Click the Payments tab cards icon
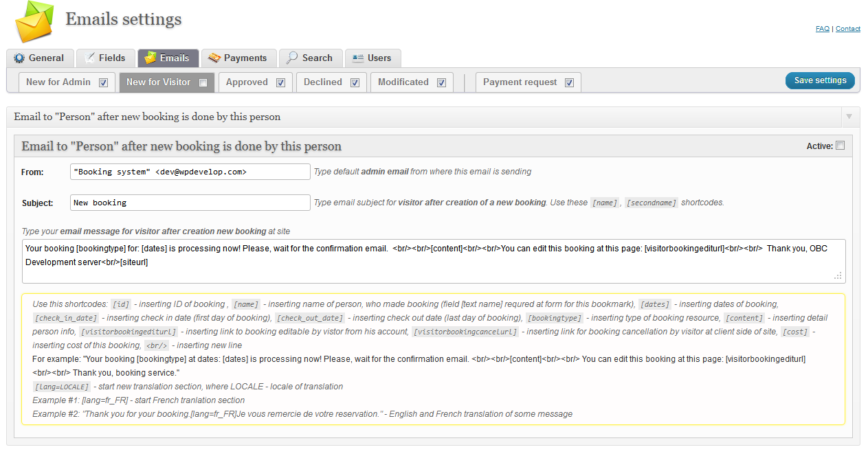This screenshot has width=868, height=456. coord(214,58)
